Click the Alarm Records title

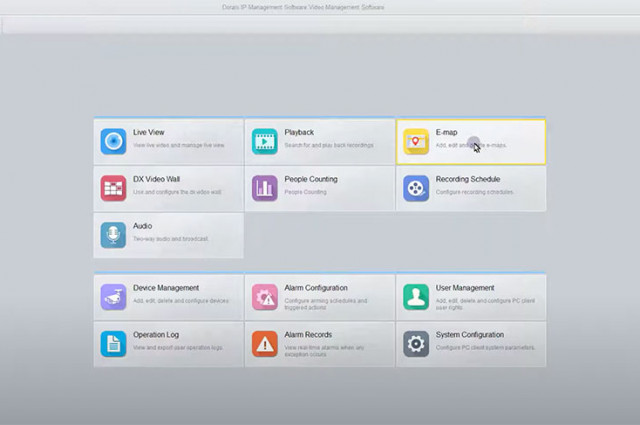pyautogui.click(x=308, y=335)
